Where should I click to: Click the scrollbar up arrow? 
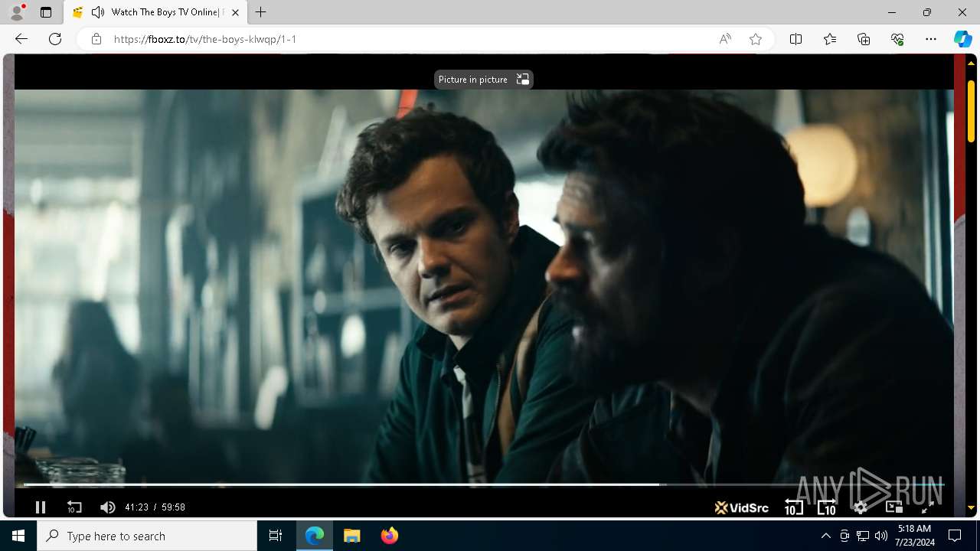[972, 62]
